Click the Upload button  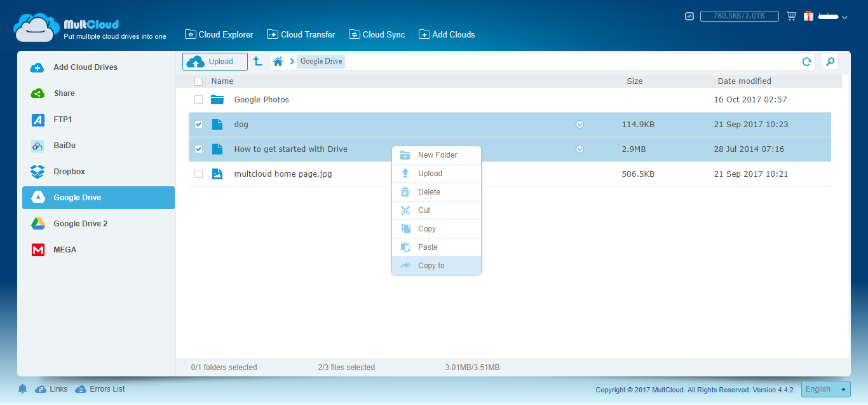215,61
